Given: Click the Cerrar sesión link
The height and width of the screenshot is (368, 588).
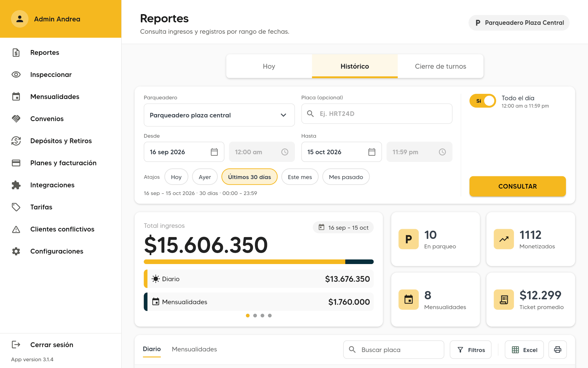Looking at the screenshot, I should click(52, 345).
